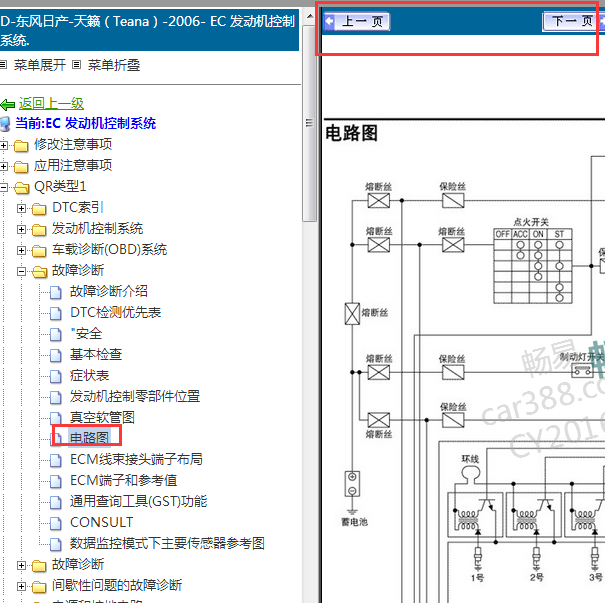Go to previous page with 上一页
The height and width of the screenshot is (603, 605).
point(357,22)
